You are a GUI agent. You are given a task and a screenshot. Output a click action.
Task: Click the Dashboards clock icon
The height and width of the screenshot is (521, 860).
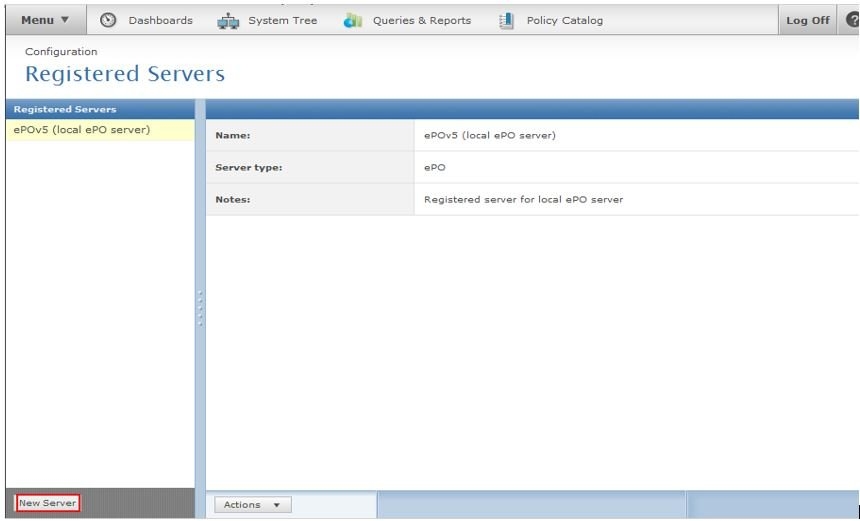click(109, 21)
